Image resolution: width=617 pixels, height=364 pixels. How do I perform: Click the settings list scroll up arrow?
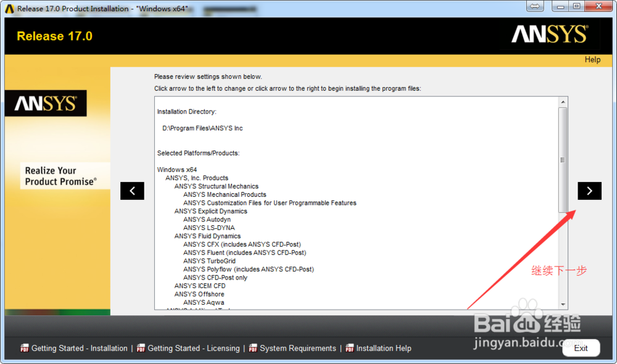[563, 102]
